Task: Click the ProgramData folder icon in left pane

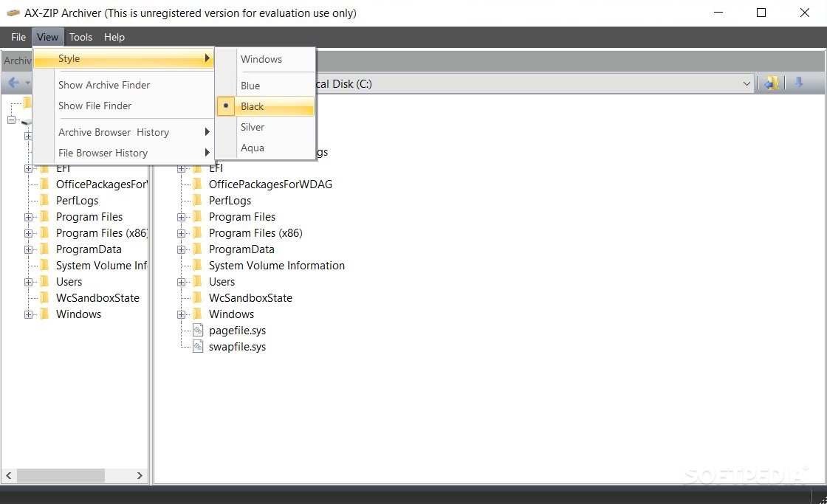Action: tap(45, 249)
